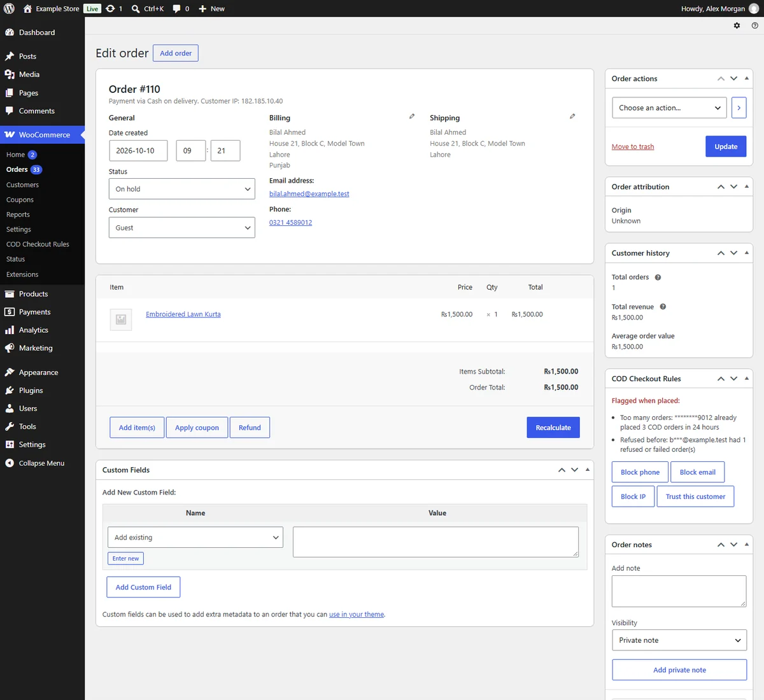This screenshot has width=764, height=700.
Task: Click the Refund button
Action: pos(250,428)
